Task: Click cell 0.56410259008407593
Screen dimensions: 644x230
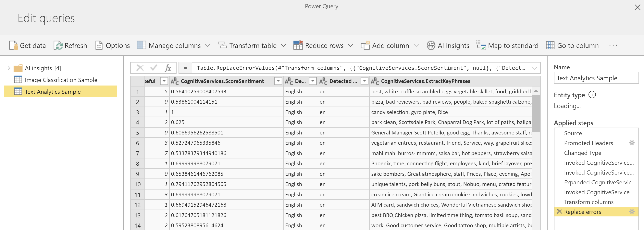Action: [x=226, y=91]
